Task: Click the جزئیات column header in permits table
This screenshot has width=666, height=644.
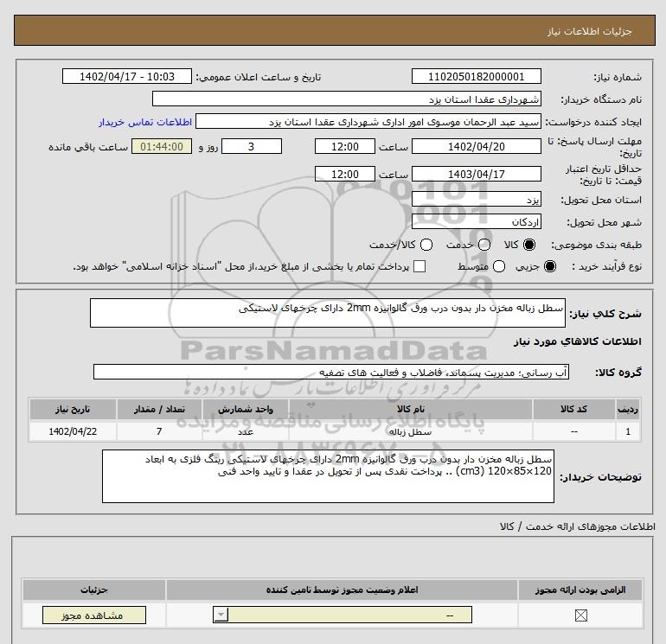Action: (x=94, y=590)
